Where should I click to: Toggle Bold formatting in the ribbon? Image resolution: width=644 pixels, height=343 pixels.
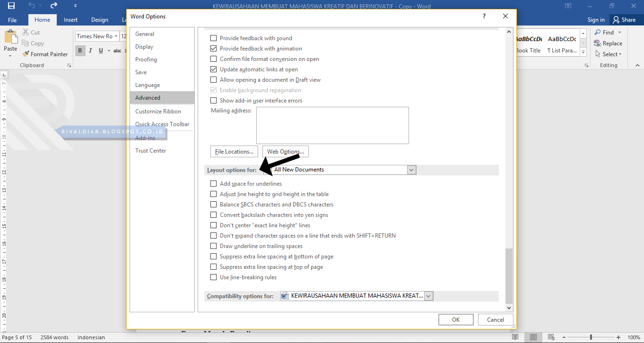coord(80,51)
